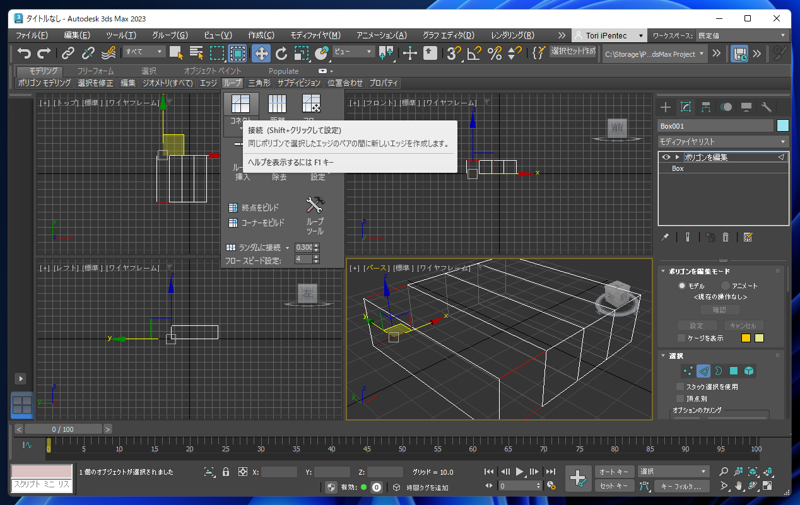
Task: Click コーナーをビルド button
Action: [x=257, y=223]
